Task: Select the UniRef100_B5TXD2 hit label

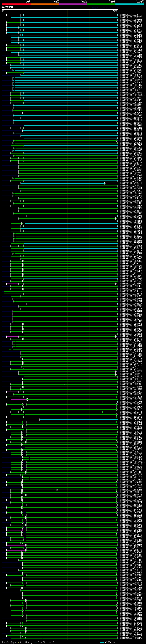Action: [x=131, y=218]
